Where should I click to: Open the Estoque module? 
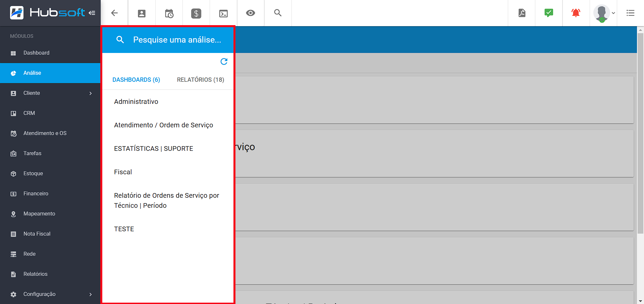pyautogui.click(x=50, y=174)
